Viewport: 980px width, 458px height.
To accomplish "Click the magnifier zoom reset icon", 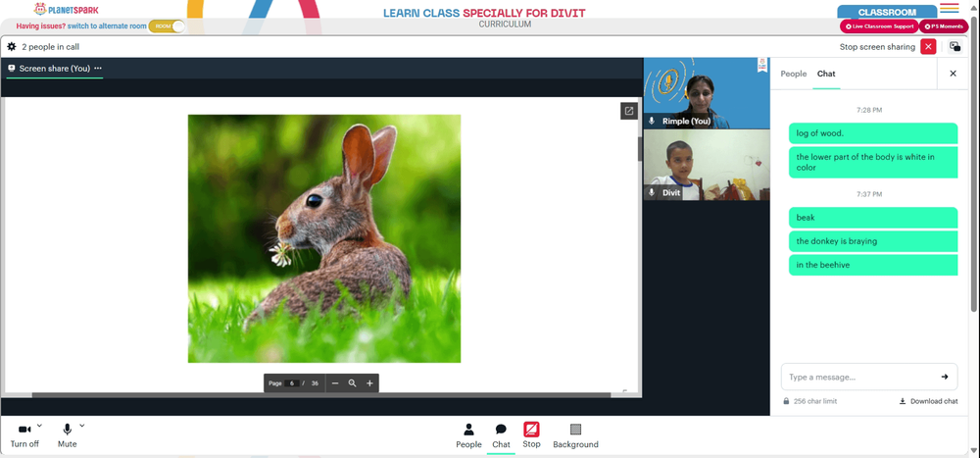I will pyautogui.click(x=353, y=382).
